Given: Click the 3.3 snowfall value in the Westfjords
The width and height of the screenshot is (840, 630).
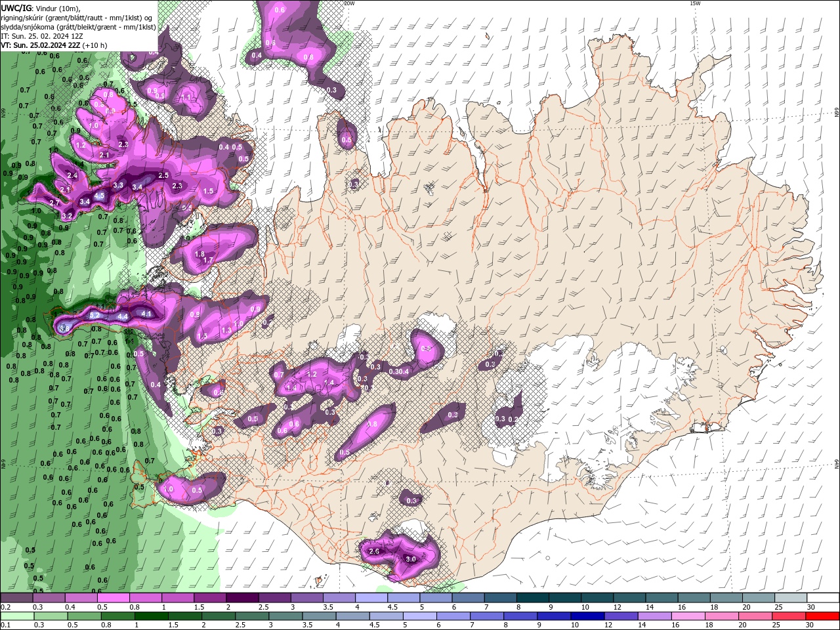Looking at the screenshot, I should [118, 186].
